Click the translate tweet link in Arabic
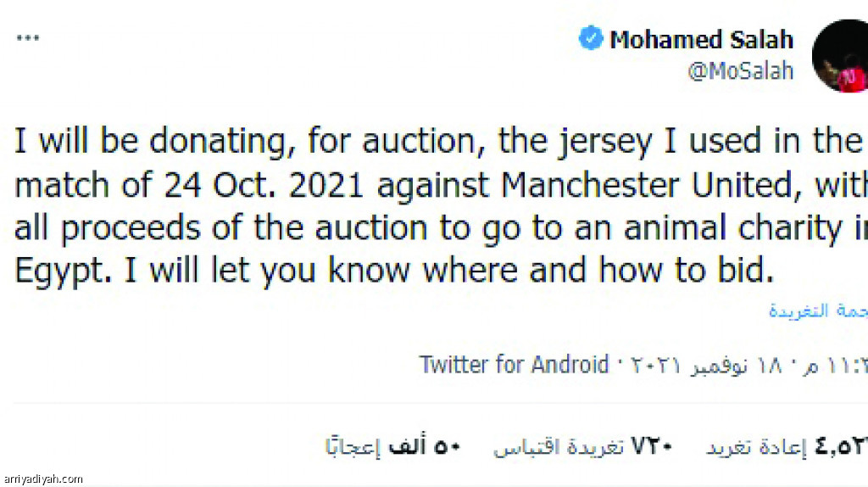The height and width of the screenshot is (487, 868). 818,311
